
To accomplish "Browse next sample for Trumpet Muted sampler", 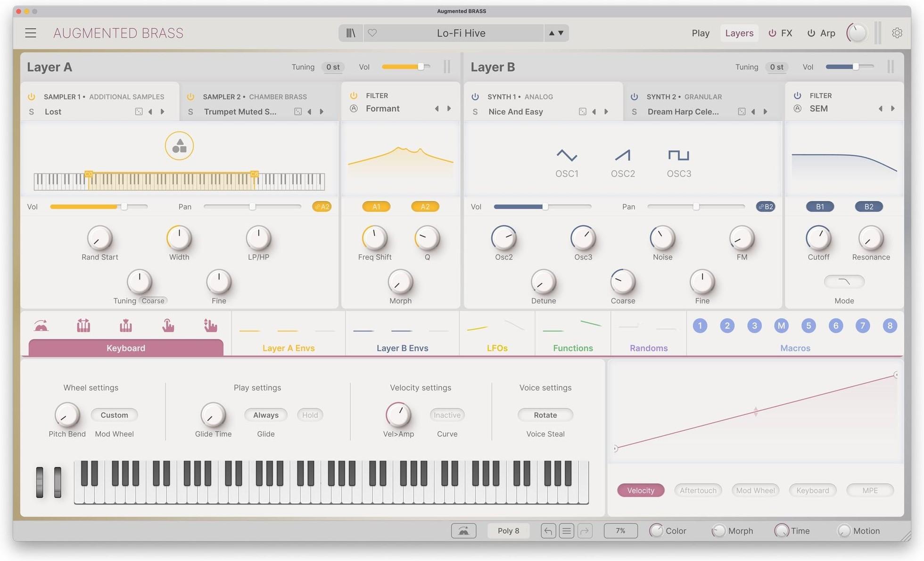I will (322, 111).
